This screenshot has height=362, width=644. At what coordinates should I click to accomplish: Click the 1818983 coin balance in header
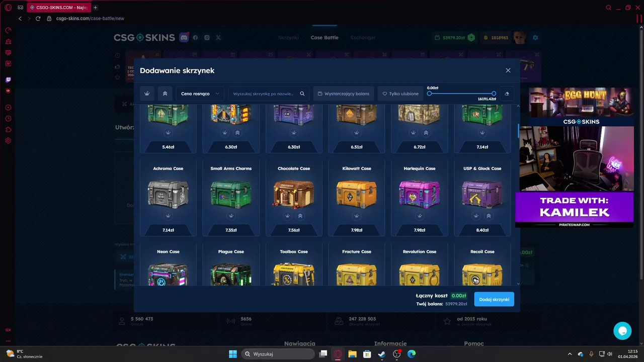[x=496, y=38]
